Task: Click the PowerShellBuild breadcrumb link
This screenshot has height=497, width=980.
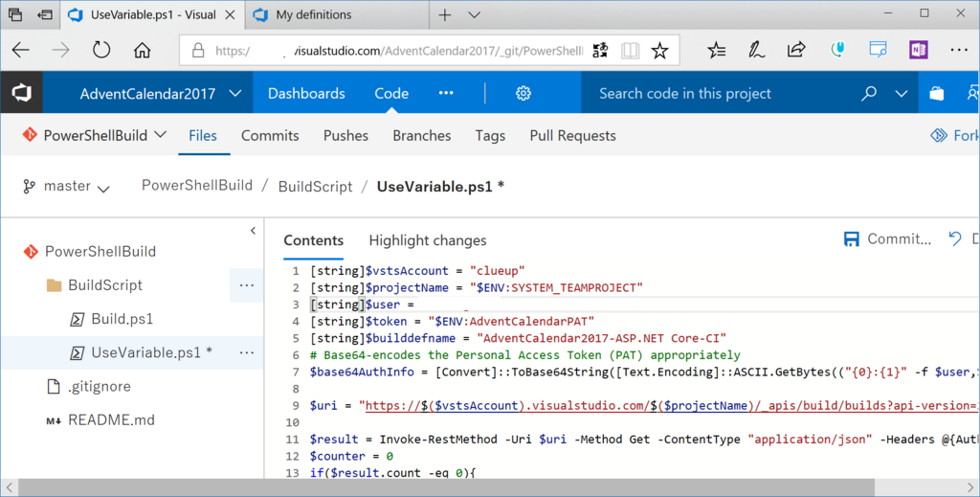Action: pos(197,186)
